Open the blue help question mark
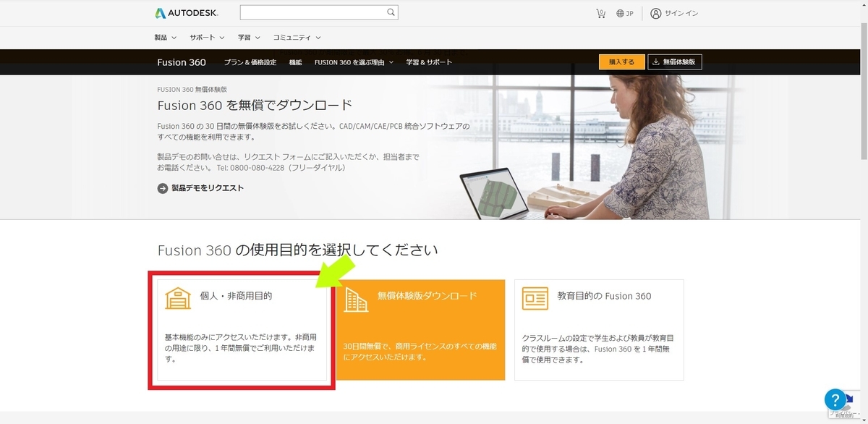Viewport: 868px width, 424px height. [836, 399]
